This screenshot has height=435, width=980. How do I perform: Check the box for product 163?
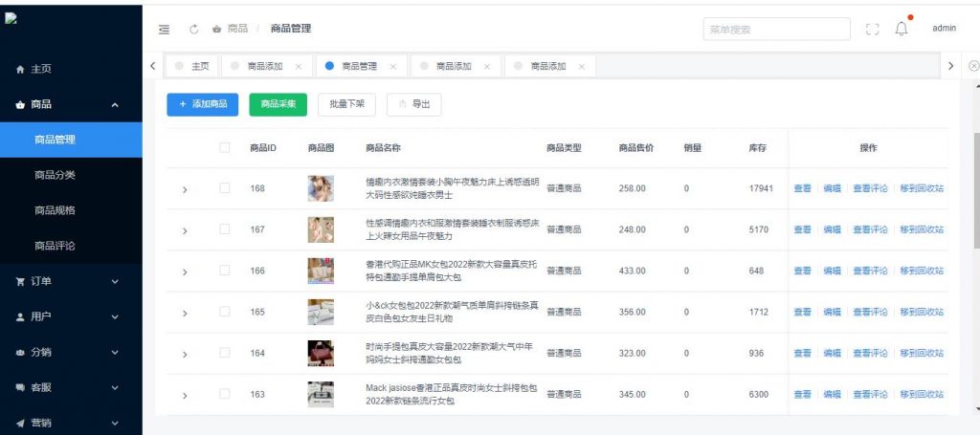[x=224, y=394]
